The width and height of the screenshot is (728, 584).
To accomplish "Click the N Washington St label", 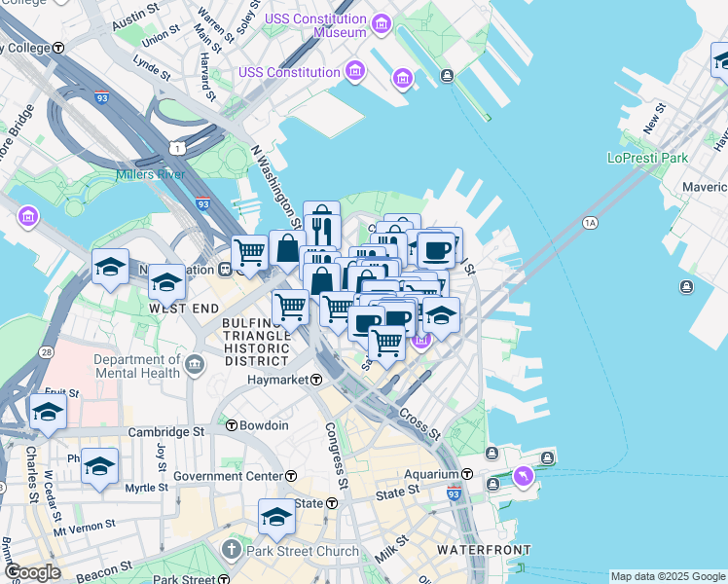I will coord(275,187).
